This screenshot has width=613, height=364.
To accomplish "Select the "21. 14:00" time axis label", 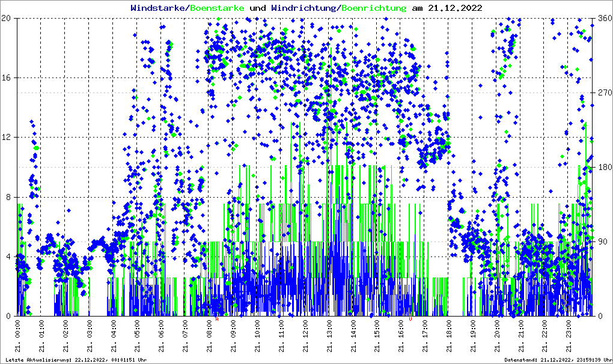I will coord(353,336).
